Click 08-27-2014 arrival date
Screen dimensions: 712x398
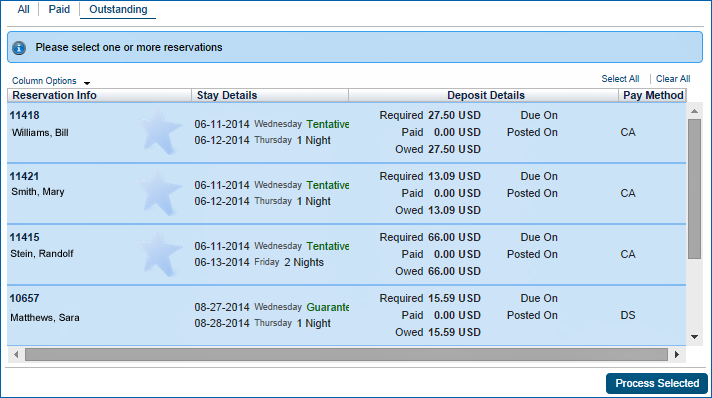(x=222, y=307)
